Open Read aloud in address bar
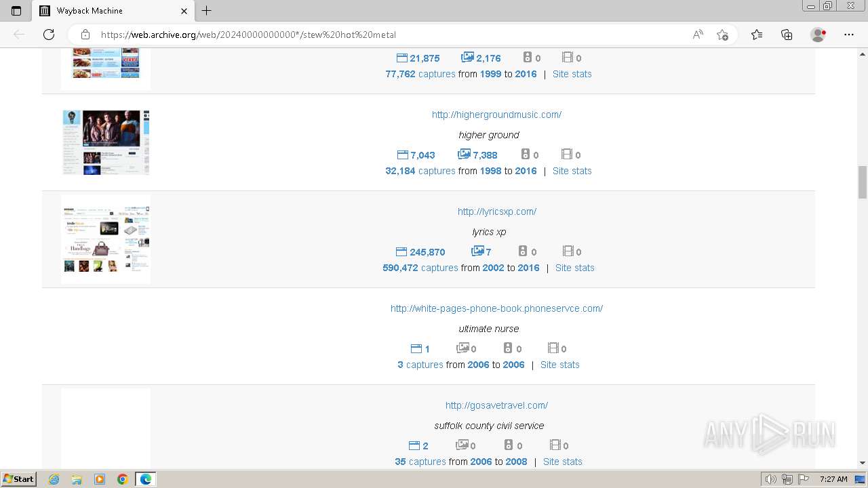 click(x=698, y=35)
